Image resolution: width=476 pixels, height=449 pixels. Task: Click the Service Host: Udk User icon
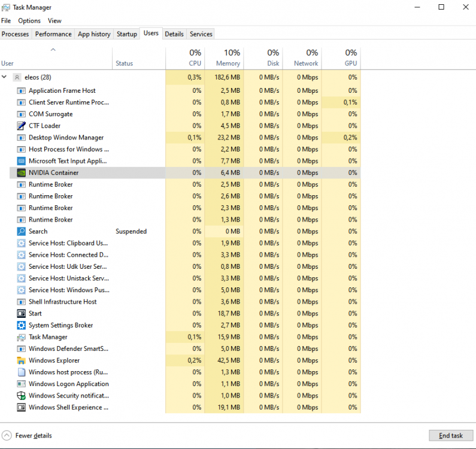(x=21, y=266)
